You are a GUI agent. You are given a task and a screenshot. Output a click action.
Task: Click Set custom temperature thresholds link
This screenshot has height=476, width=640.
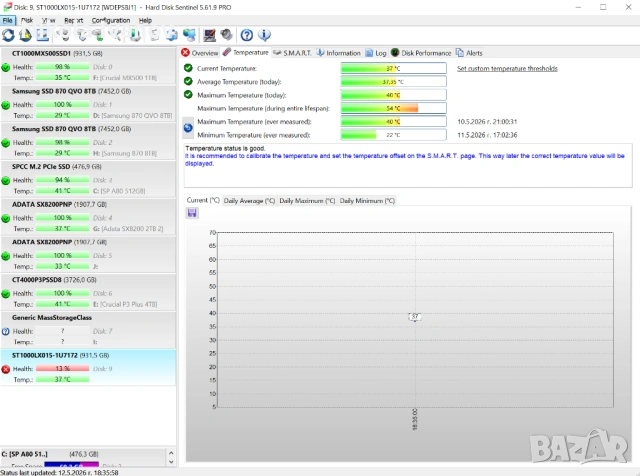pyautogui.click(x=507, y=68)
